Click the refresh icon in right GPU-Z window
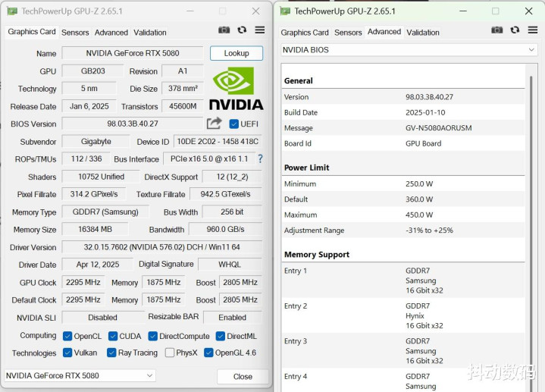Image resolution: width=545 pixels, height=392 pixels. tap(515, 30)
